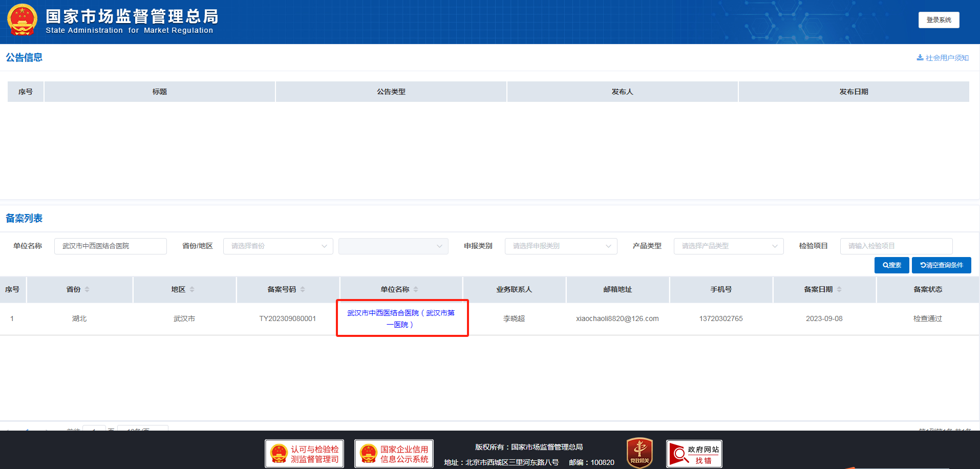Click 清空查询条件 reset button
Screen dimensions: 980x469
pyautogui.click(x=941, y=265)
